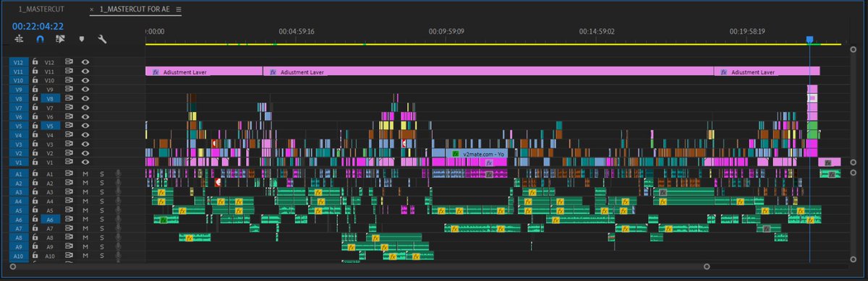Enable voice-over record on track A8

point(117,237)
